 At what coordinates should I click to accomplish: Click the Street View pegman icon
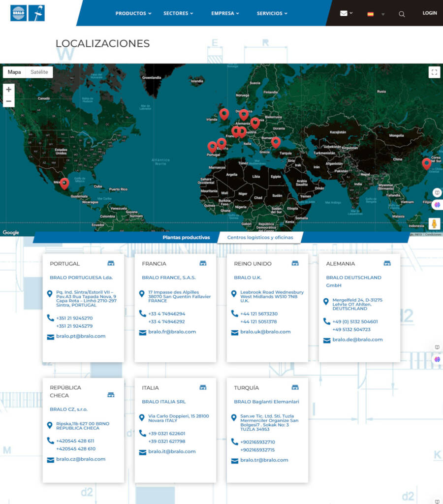click(x=434, y=223)
